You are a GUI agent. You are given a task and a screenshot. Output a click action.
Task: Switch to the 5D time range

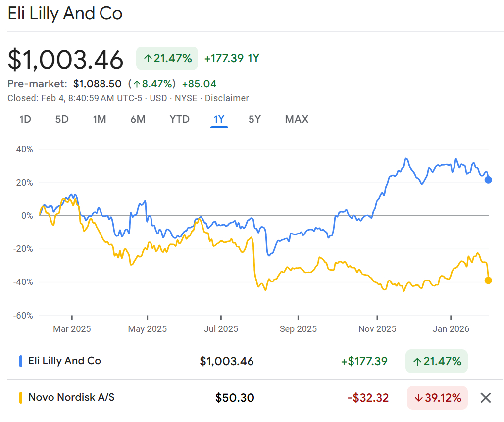tap(62, 119)
